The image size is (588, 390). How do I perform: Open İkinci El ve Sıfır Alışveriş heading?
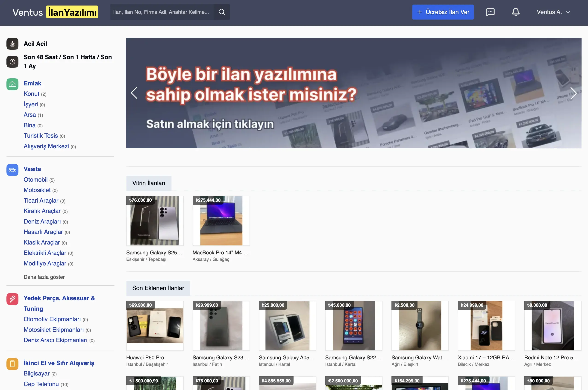pyautogui.click(x=59, y=363)
